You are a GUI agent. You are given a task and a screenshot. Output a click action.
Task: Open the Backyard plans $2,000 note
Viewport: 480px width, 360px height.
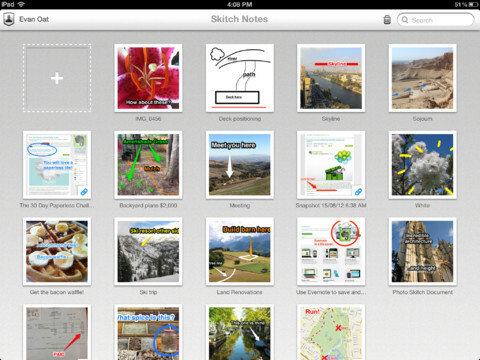[x=148, y=165]
